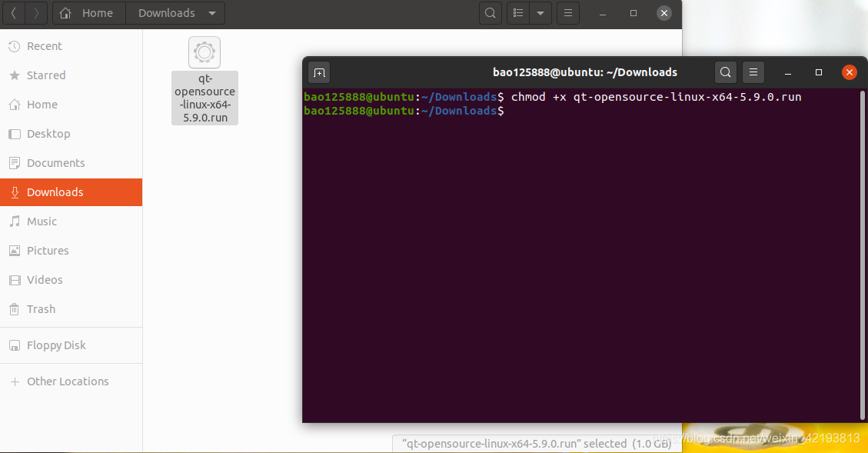Open the Files hamburger menu
The width and height of the screenshot is (868, 453).
[568, 13]
